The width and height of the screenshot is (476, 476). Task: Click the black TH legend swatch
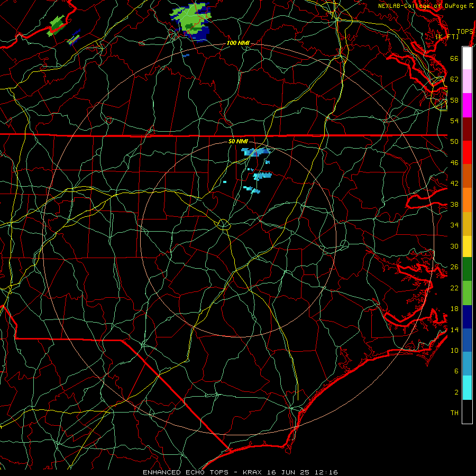[x=467, y=411]
